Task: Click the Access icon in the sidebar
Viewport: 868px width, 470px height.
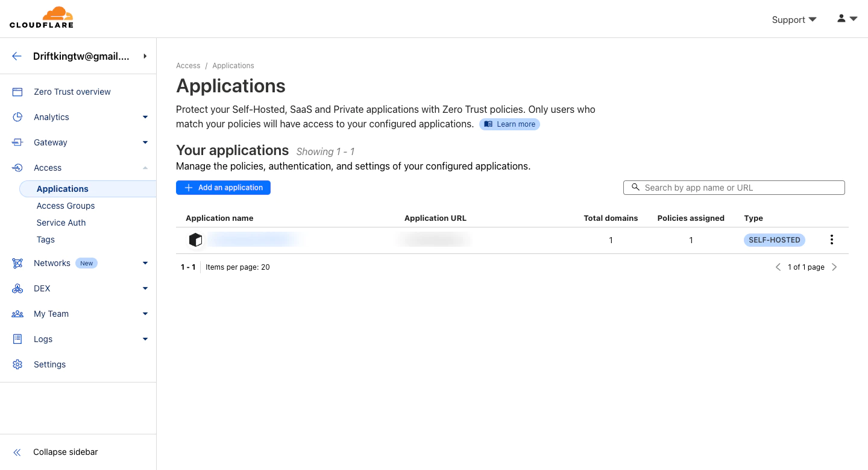Action: point(17,168)
